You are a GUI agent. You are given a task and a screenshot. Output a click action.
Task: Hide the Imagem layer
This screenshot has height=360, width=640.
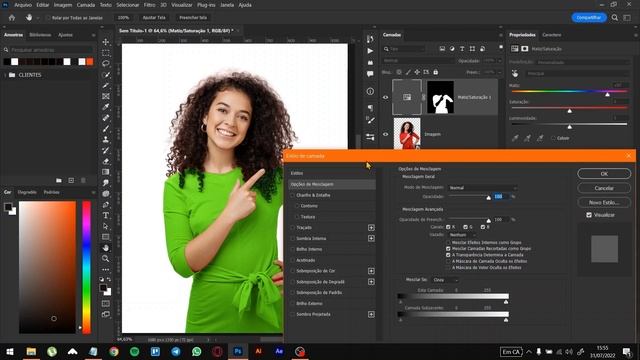(x=385, y=134)
